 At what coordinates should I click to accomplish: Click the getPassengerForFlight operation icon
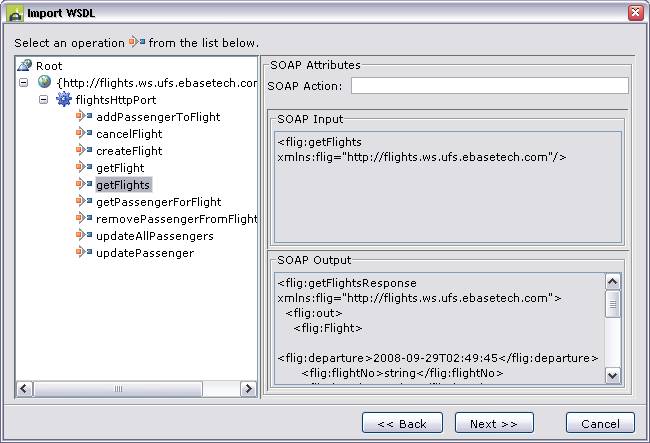84,202
